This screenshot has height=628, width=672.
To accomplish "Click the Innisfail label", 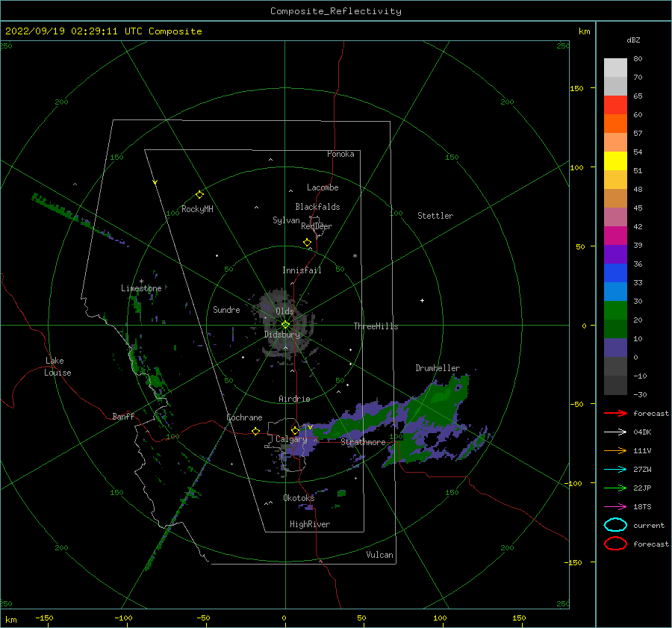I will coord(302,270).
